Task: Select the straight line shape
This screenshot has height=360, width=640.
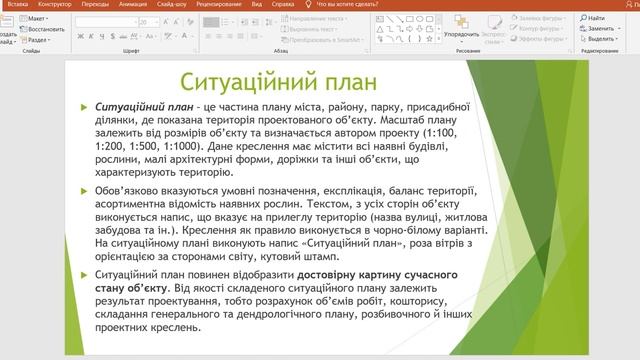Action: [390, 19]
